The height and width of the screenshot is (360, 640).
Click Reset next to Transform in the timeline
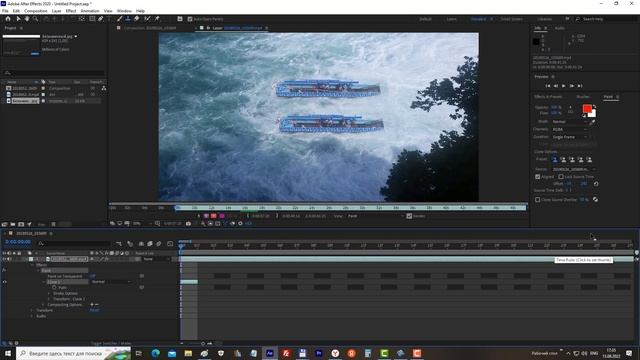point(94,310)
